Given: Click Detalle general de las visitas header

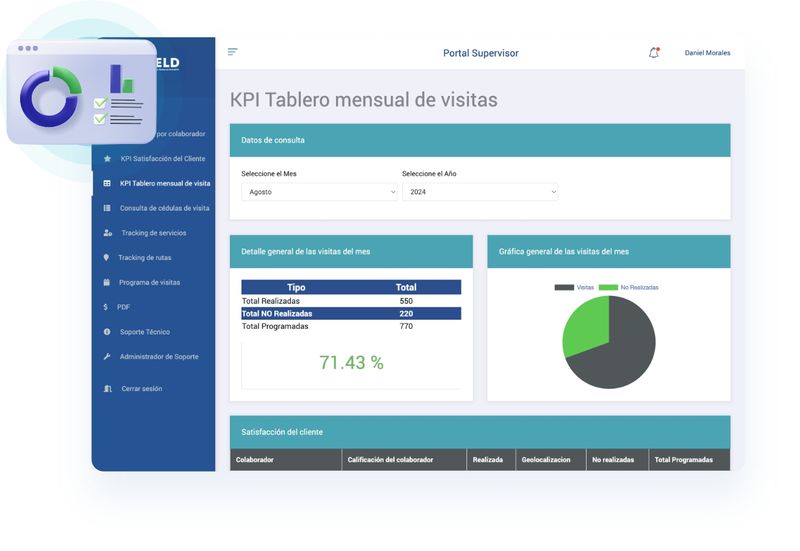Looking at the screenshot, I should pyautogui.click(x=351, y=251).
